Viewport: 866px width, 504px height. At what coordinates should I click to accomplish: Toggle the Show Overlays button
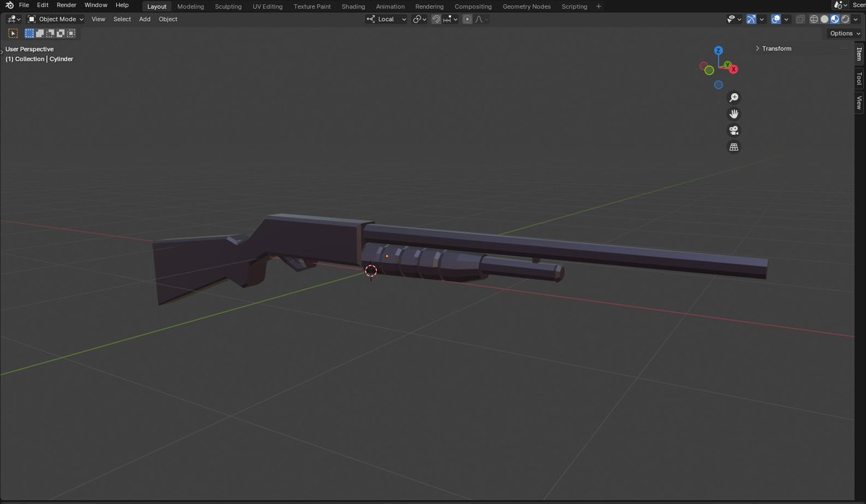[x=776, y=19]
